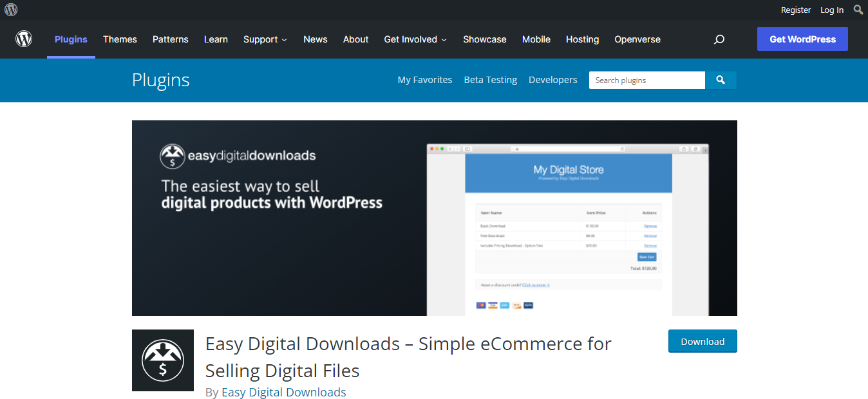Click the Easy Digital Downloads plugin icon

(163, 360)
